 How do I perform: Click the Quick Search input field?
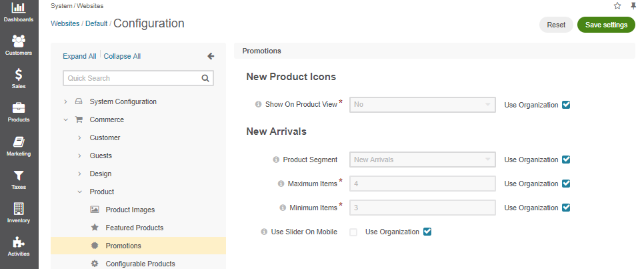tap(132, 78)
